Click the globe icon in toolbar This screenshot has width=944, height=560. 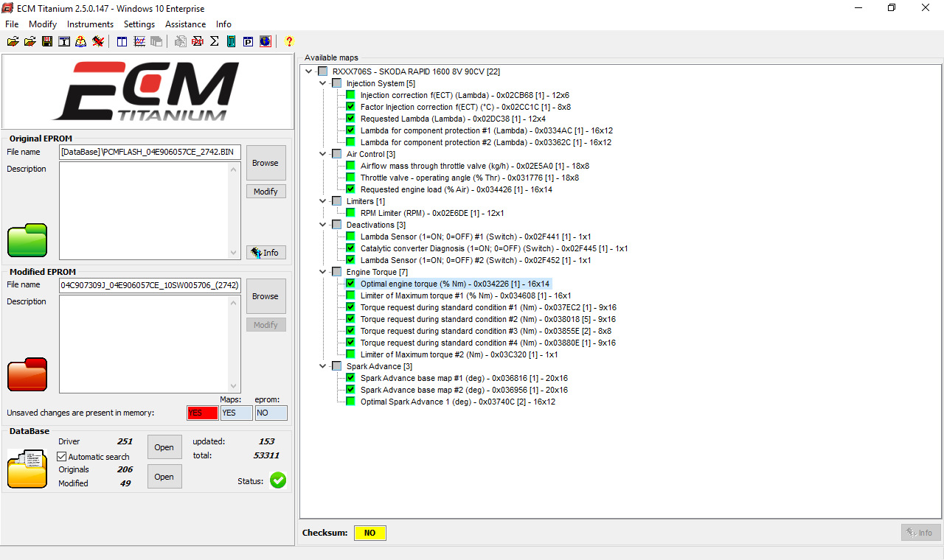tap(265, 42)
